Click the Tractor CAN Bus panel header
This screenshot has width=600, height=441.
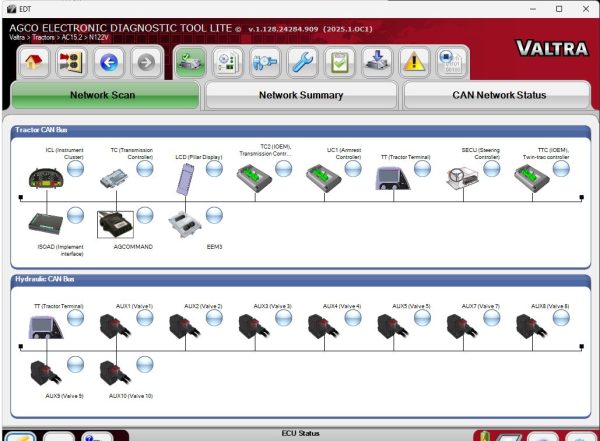click(301, 130)
